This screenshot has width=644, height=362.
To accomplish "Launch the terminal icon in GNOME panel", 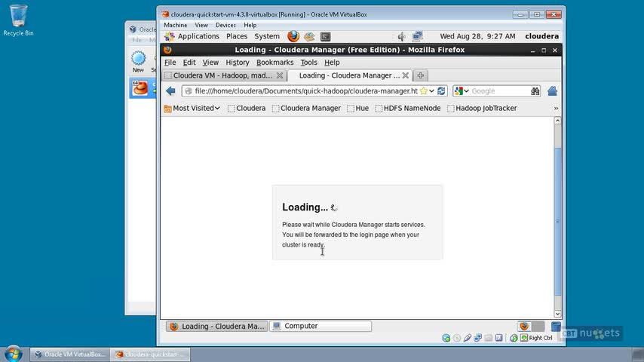I will click(x=325, y=36).
